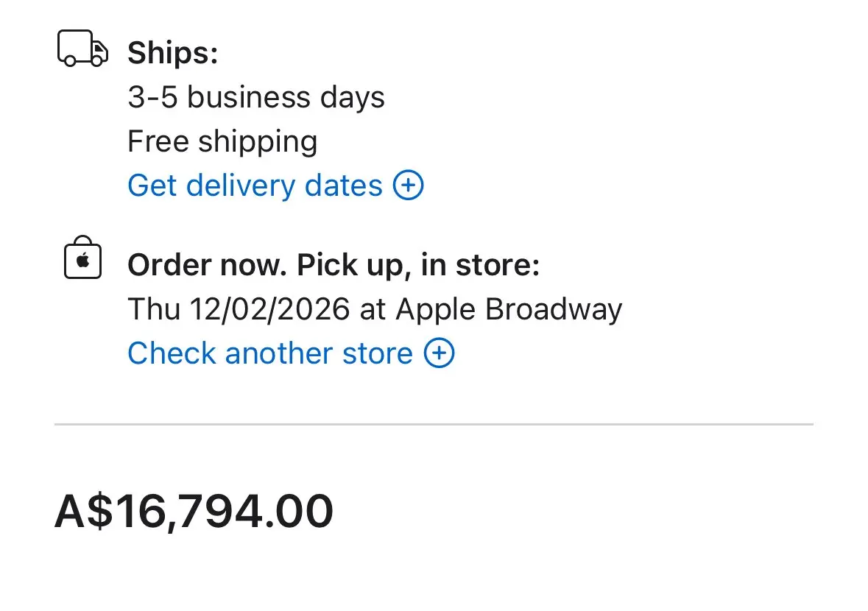
Task: Open the Get delivery dates link
Action: pyautogui.click(x=255, y=186)
